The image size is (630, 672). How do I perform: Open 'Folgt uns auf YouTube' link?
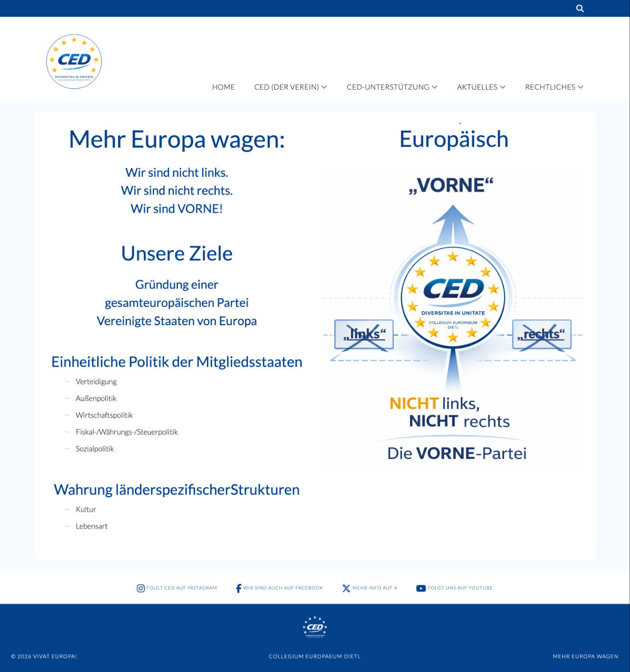tap(460, 588)
